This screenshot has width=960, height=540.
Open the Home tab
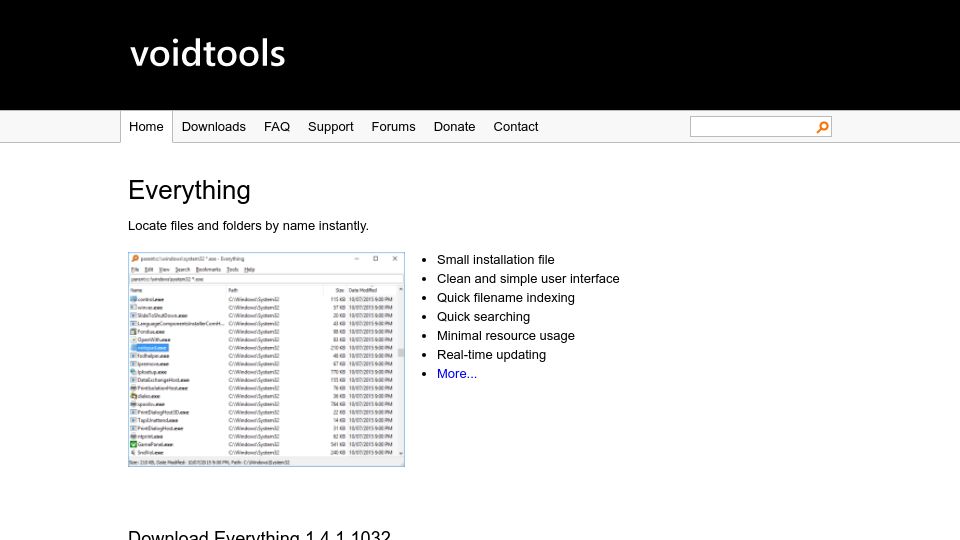(146, 127)
